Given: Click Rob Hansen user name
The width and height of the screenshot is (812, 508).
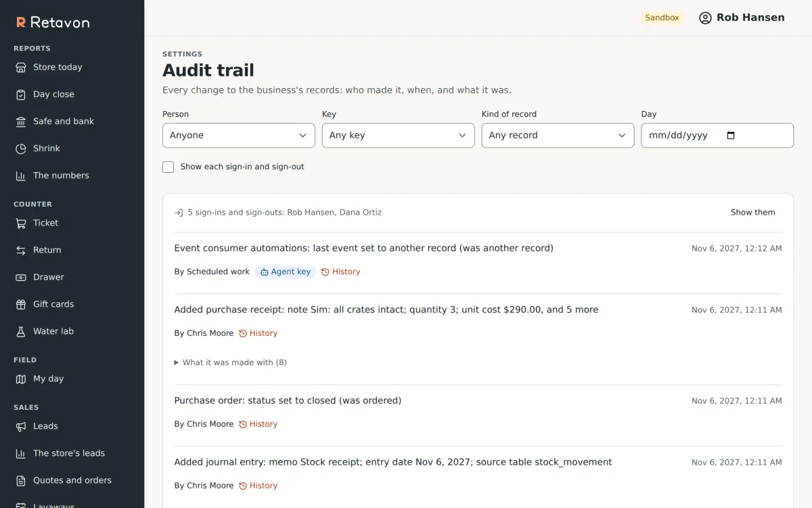Looking at the screenshot, I should 750,18.
